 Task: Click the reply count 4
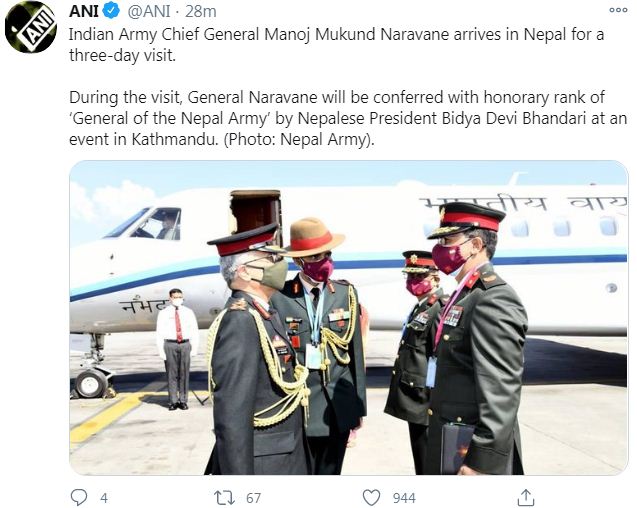(x=104, y=498)
